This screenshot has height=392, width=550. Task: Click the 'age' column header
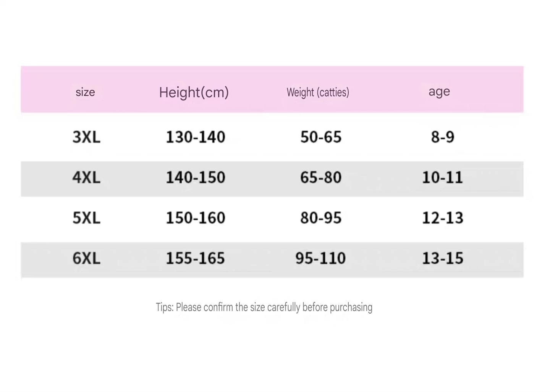pyautogui.click(x=439, y=91)
